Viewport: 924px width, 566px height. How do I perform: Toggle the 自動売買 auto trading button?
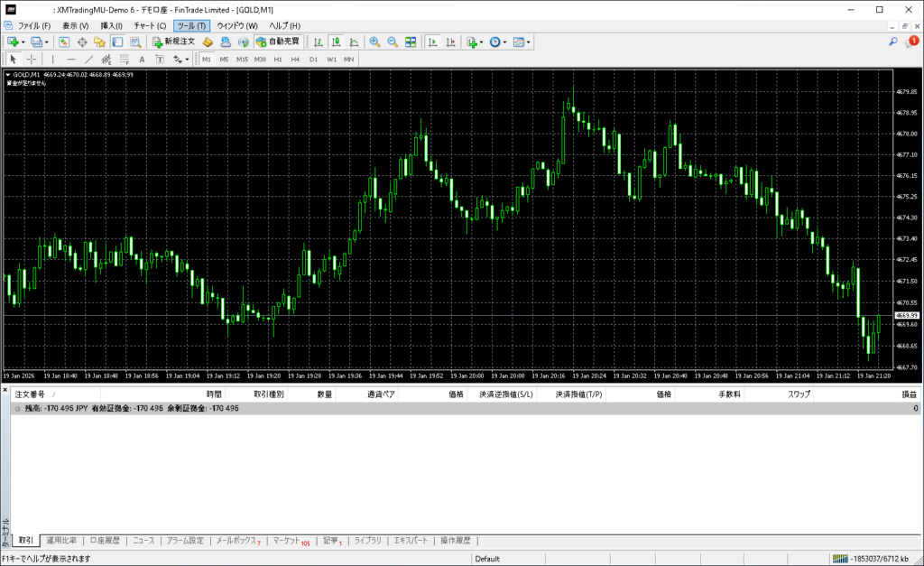[x=278, y=42]
